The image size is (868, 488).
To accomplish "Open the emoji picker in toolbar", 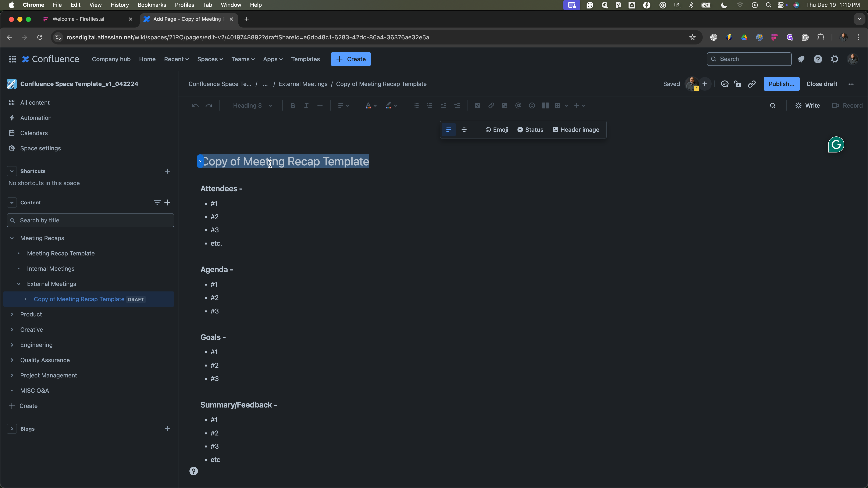I will 532,105.
